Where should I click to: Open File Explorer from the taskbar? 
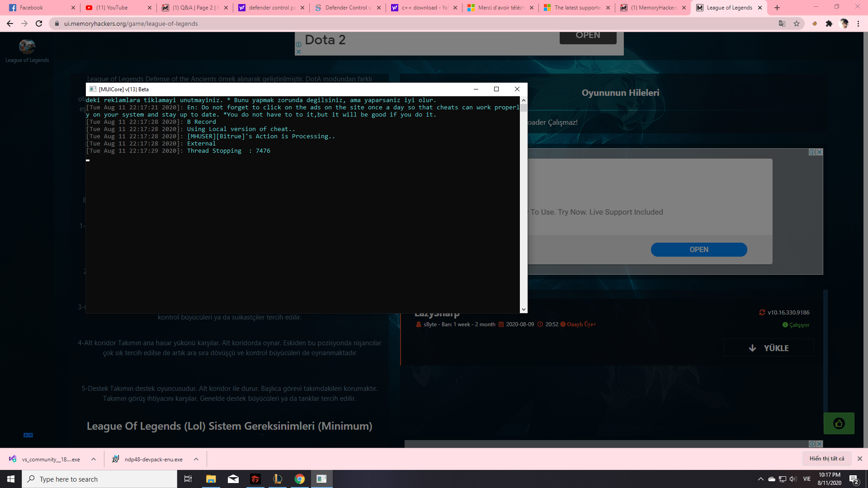pyautogui.click(x=211, y=479)
